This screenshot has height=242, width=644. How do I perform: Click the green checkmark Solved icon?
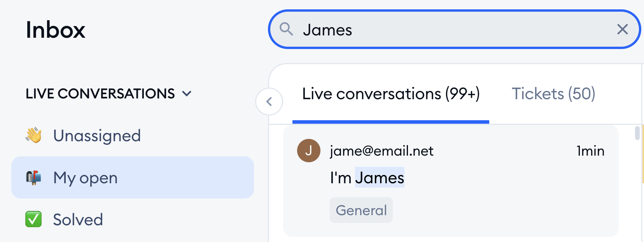point(33,219)
